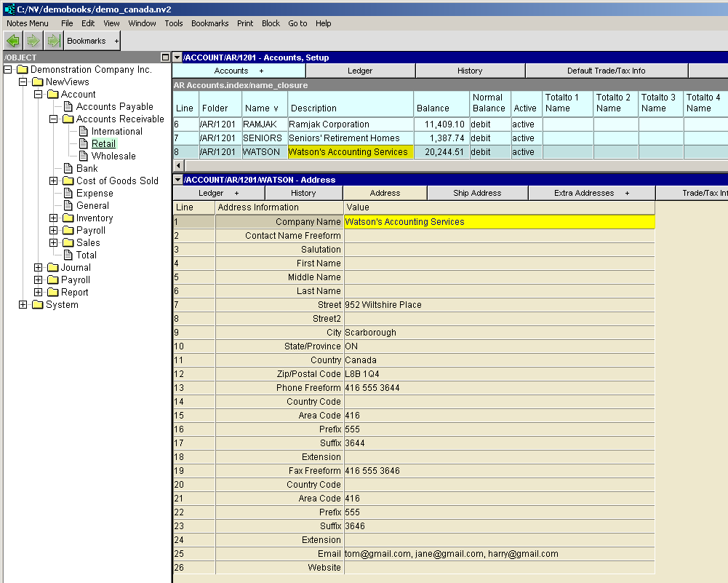
Task: Select the Wholesale tree item
Action: click(113, 156)
